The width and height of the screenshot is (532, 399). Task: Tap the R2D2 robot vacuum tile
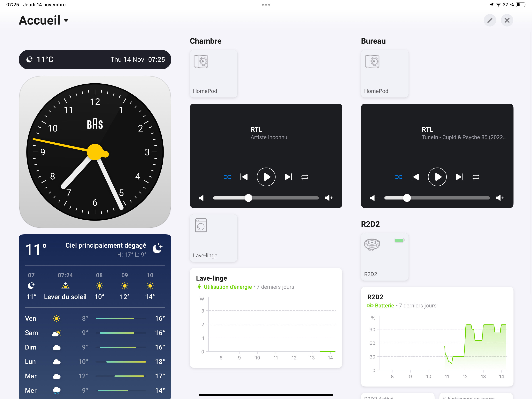click(385, 257)
